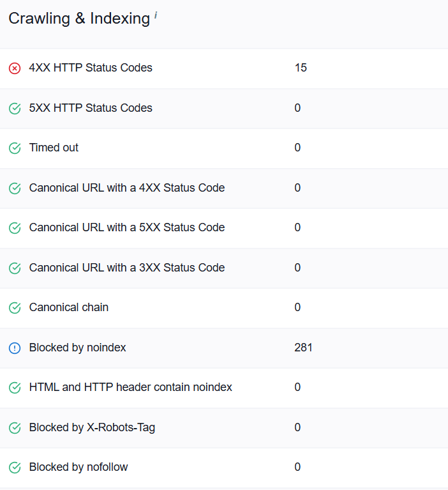Open the Blocked by noindex issue
Screen dimensions: 448x490
[x=77, y=348]
